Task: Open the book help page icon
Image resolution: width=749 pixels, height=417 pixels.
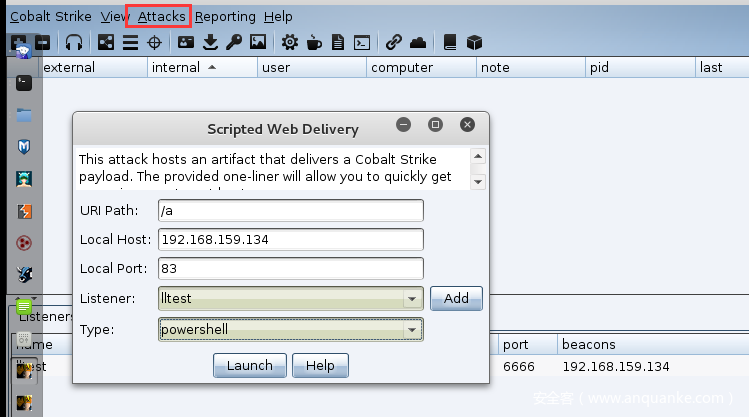Action: [450, 43]
